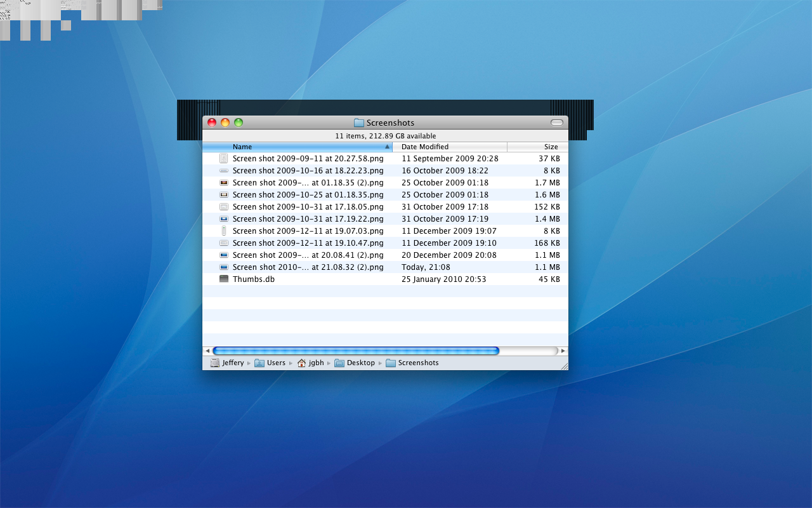
Task: Click the Desktop label in path bar
Action: 361,363
